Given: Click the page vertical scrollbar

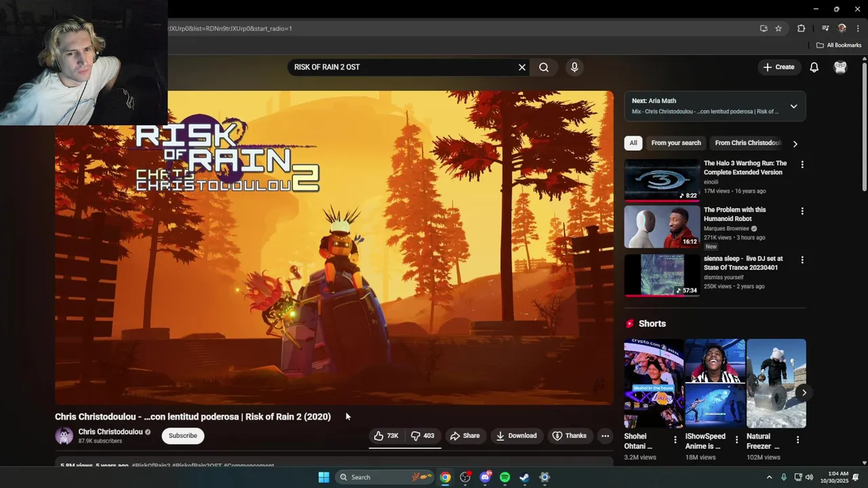Looking at the screenshot, I should (865, 127).
